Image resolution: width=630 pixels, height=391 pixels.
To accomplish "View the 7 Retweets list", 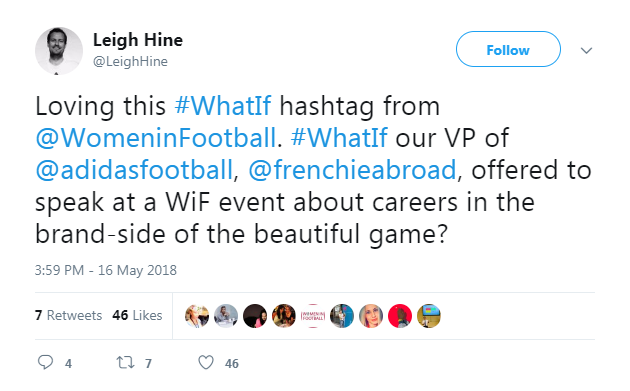I will [x=68, y=315].
